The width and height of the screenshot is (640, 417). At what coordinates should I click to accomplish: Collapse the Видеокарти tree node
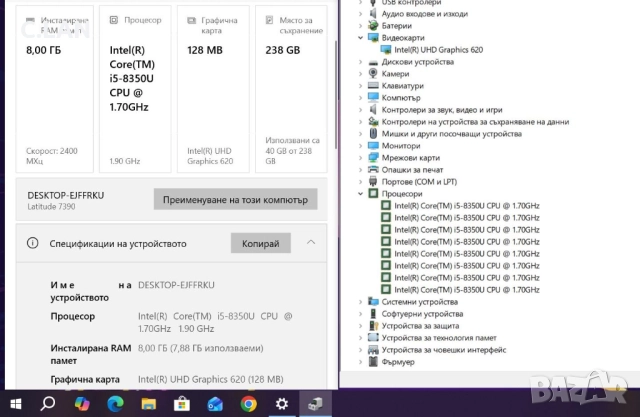point(360,38)
